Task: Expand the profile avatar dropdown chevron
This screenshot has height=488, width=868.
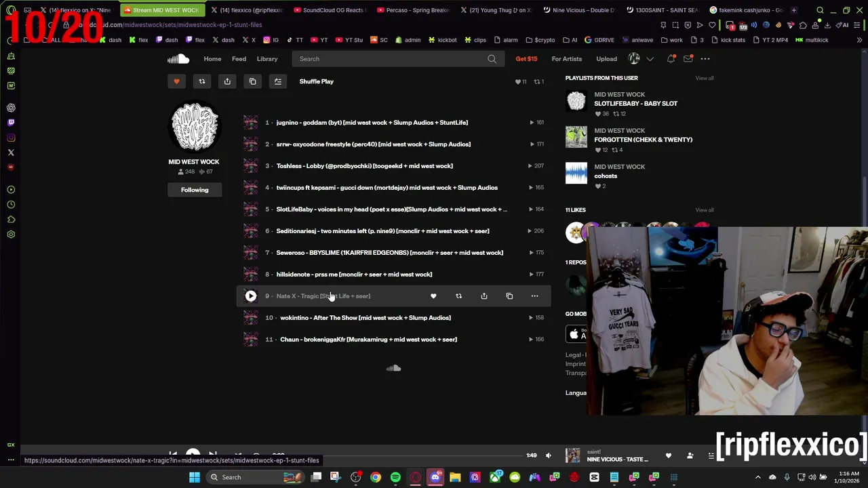Action: tap(650, 59)
